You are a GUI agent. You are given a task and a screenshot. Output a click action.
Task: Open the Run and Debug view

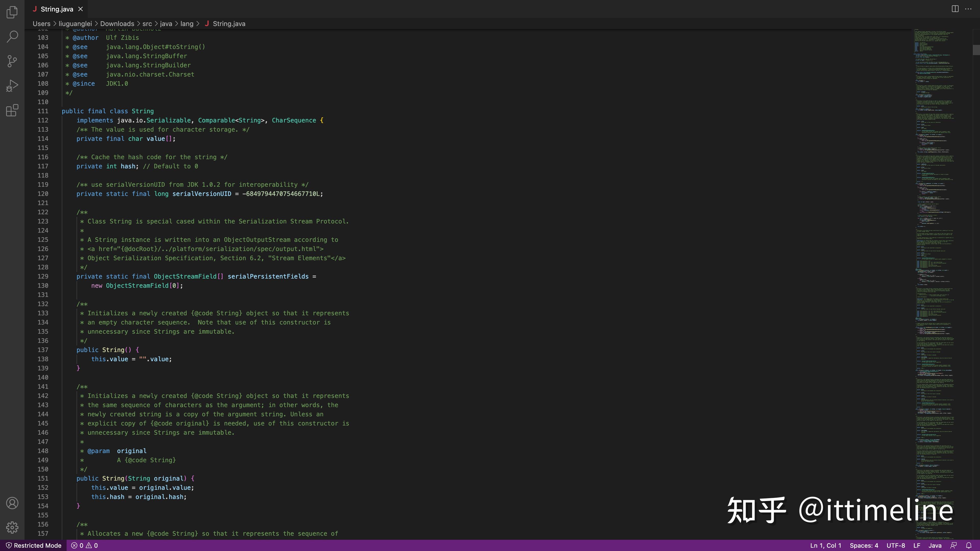(x=12, y=85)
